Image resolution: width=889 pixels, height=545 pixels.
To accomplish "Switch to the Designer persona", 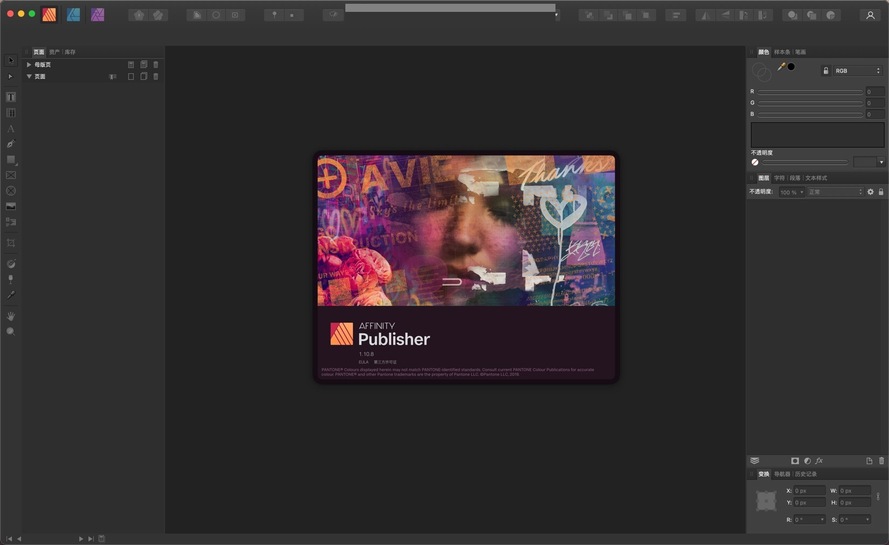I will [x=73, y=15].
